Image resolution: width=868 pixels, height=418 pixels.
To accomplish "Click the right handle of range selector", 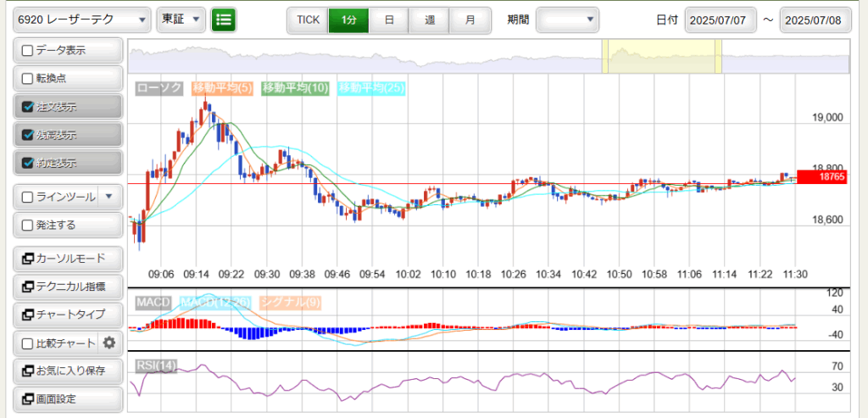I will (719, 57).
